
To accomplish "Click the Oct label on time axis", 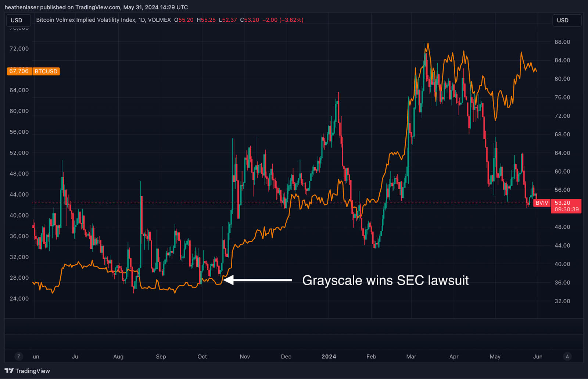I will (202, 357).
